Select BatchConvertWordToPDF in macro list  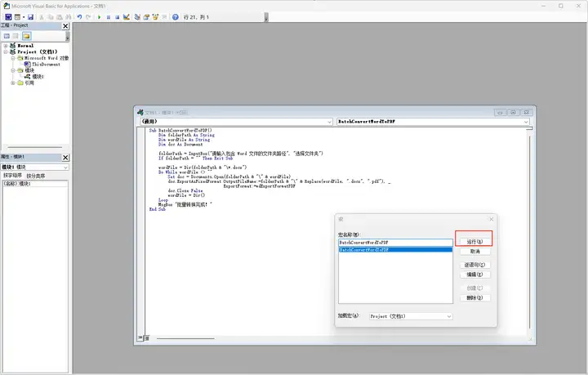pos(395,250)
